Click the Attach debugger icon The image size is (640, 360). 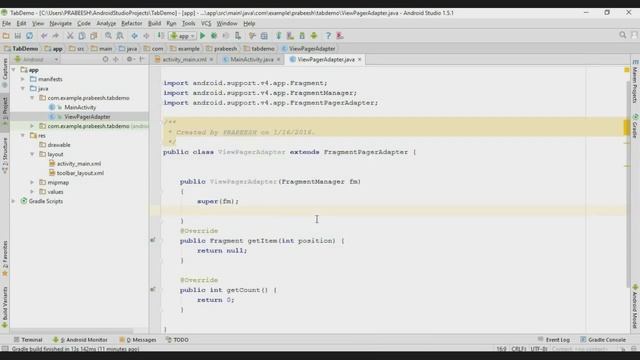click(238, 36)
